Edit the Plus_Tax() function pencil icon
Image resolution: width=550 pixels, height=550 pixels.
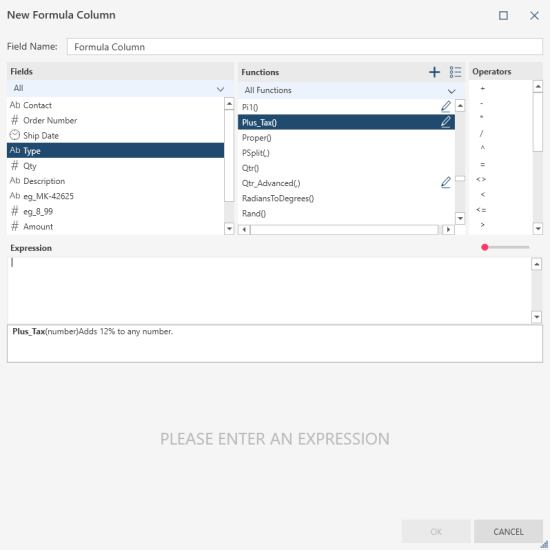[x=445, y=122]
